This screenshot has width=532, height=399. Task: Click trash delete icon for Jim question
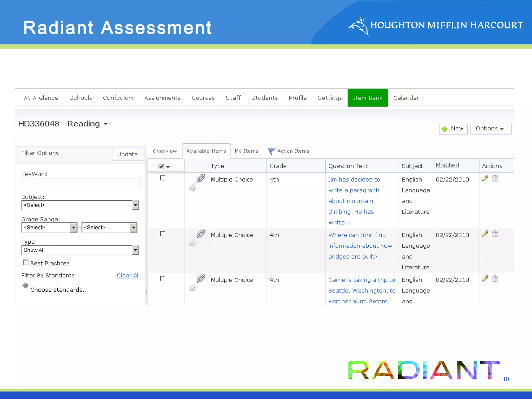(x=495, y=178)
